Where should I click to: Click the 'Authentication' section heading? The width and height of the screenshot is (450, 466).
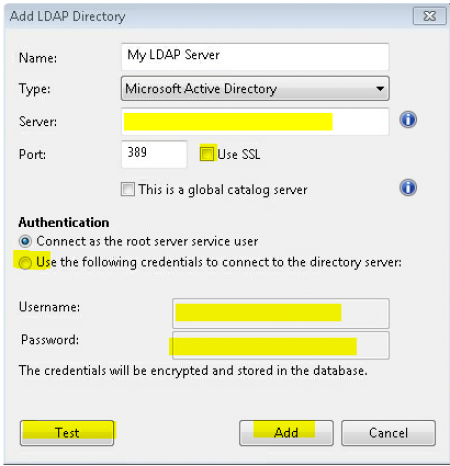64,222
